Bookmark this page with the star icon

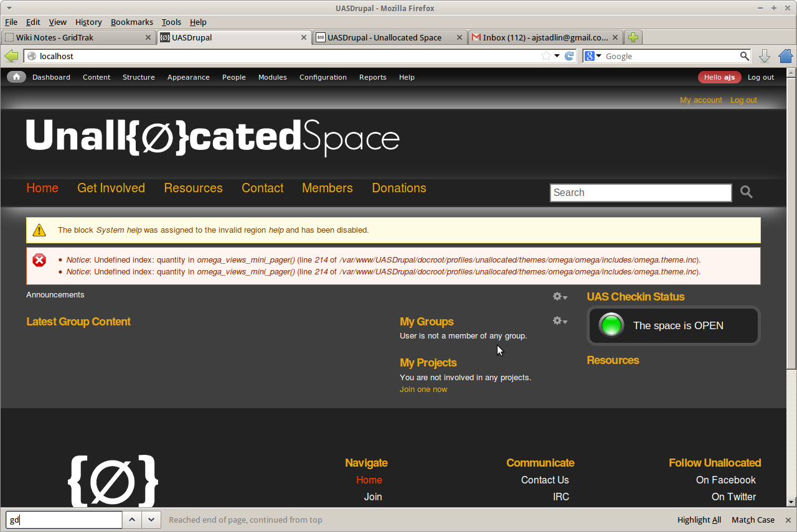click(546, 56)
